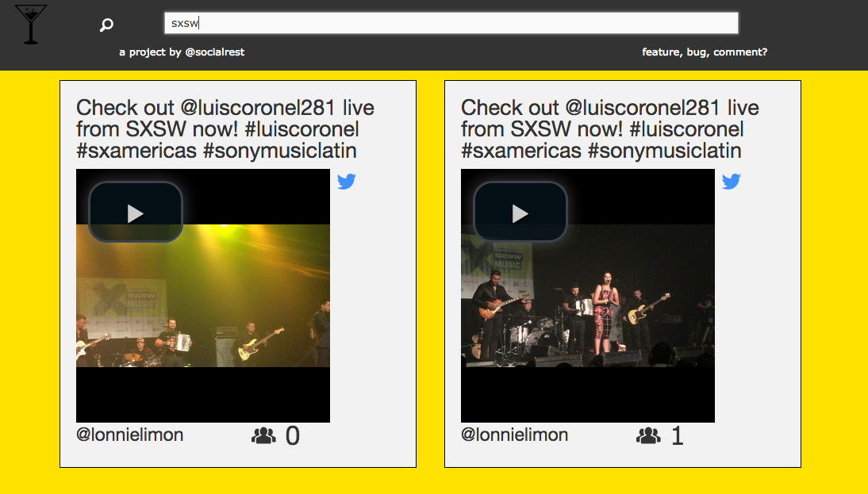Screen dimensions: 868x494
Task: Click the Twitter bird icon in left card
Action: (347, 182)
